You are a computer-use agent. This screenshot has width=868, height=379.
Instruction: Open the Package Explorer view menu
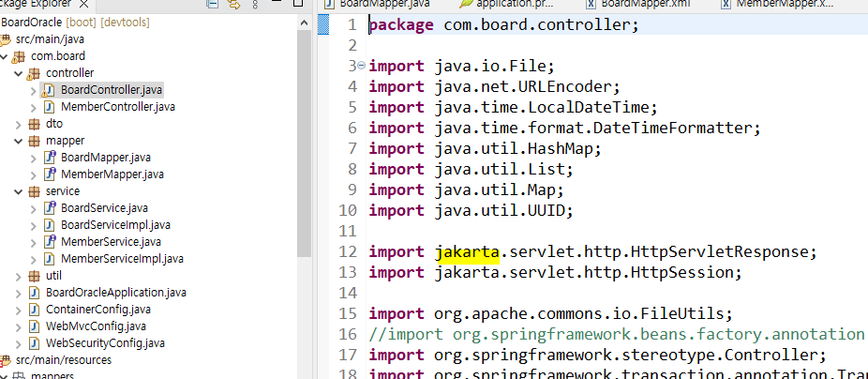pyautogui.click(x=255, y=5)
